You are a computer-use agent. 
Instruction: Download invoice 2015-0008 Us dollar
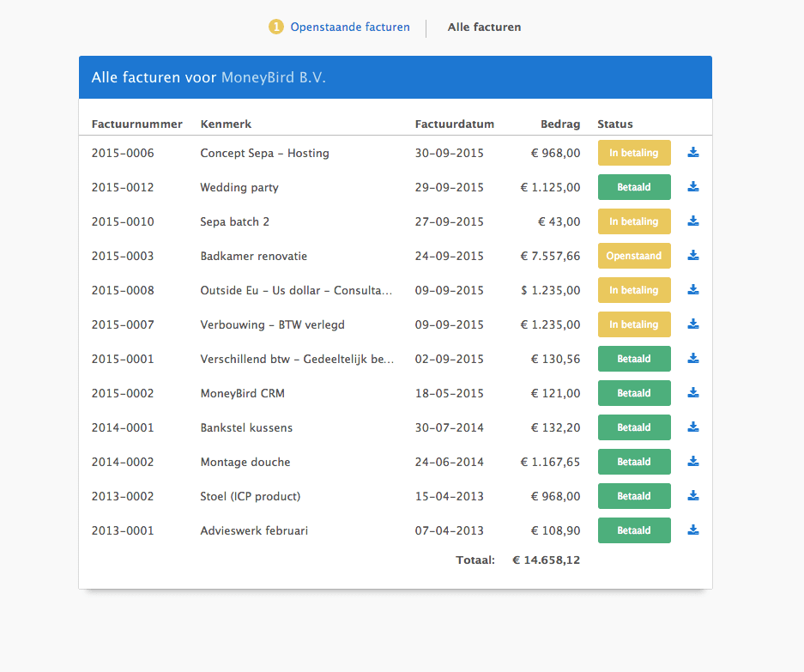(x=693, y=290)
